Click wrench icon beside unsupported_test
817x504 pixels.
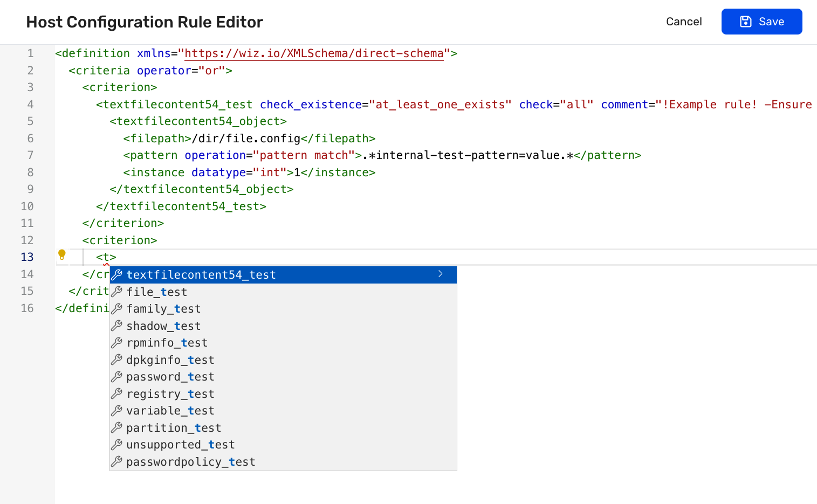click(x=117, y=444)
